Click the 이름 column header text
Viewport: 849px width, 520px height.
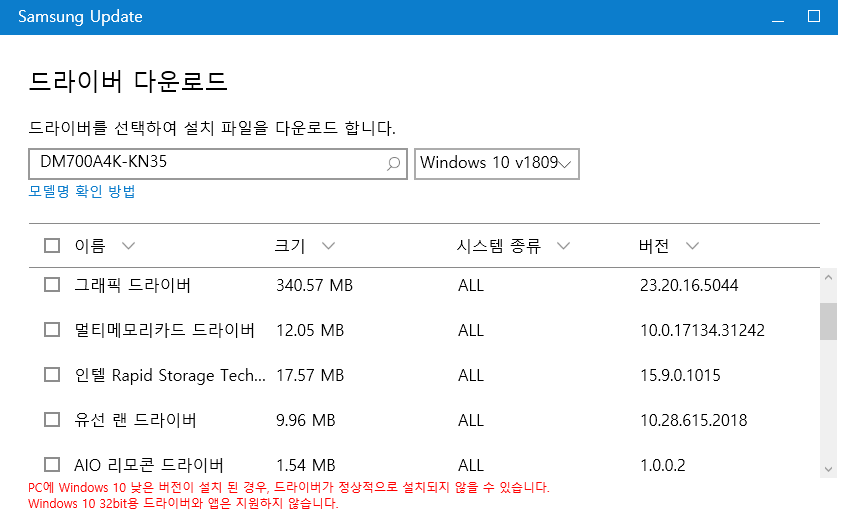click(90, 246)
